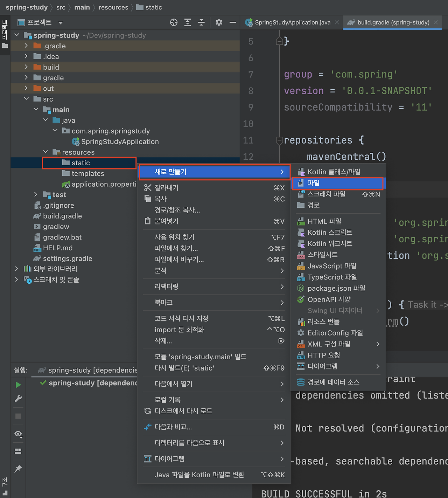Viewport: 448px width, 498px height.
Task: Click the wrench settings icon in the run panel
Action: [x=18, y=399]
